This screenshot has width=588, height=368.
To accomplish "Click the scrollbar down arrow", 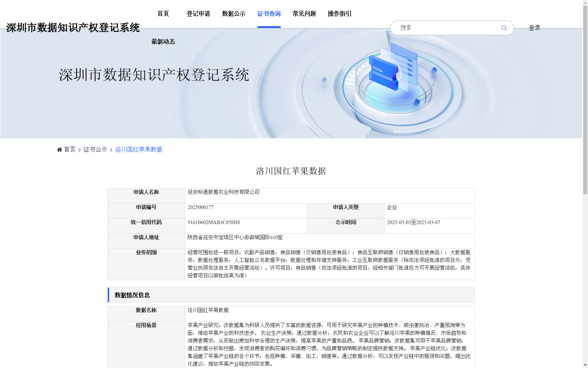I will pyautogui.click(x=585, y=365).
